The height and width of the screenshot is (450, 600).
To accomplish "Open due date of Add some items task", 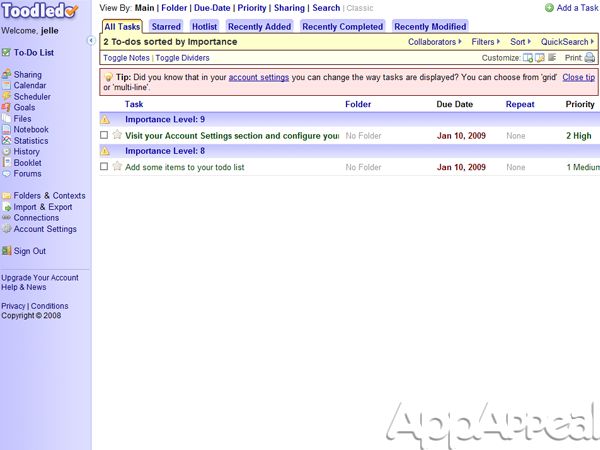I will click(461, 167).
